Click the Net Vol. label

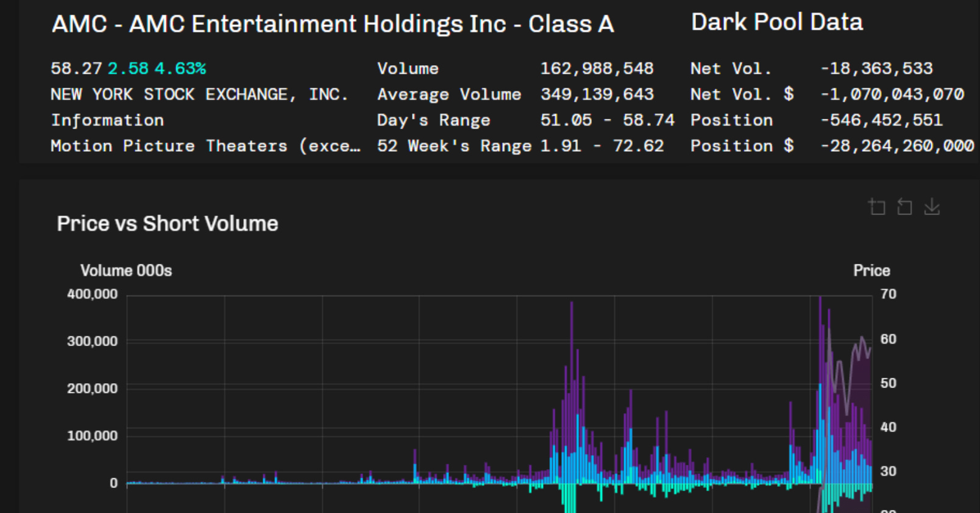pyautogui.click(x=731, y=68)
